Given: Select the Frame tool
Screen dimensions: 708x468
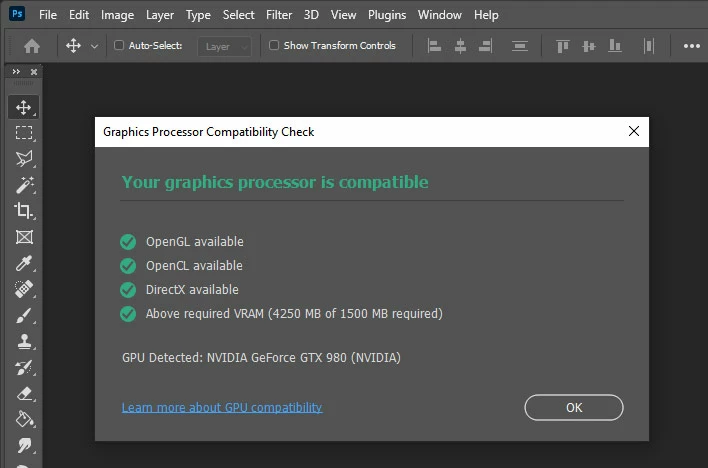Looking at the screenshot, I should pyautogui.click(x=23, y=237).
